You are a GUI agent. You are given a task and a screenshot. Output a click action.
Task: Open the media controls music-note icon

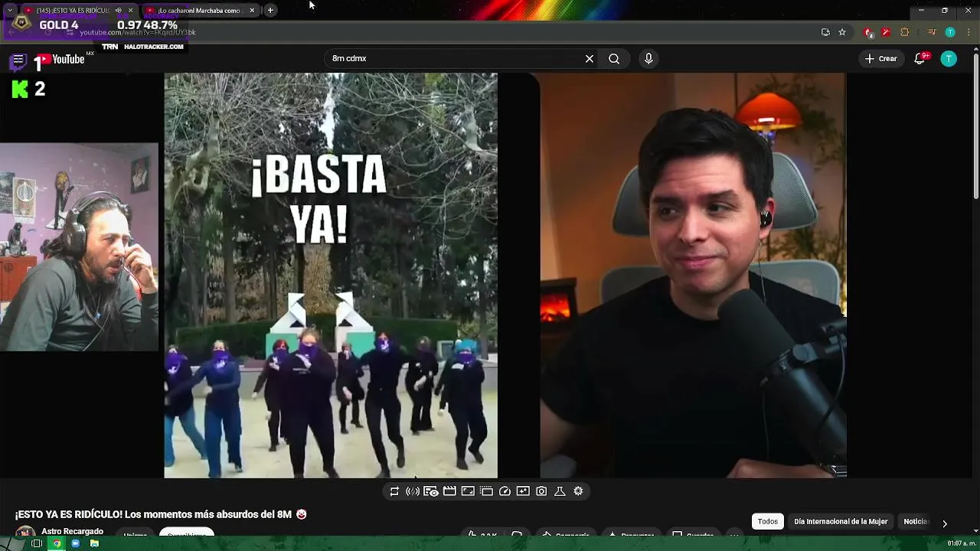[932, 32]
